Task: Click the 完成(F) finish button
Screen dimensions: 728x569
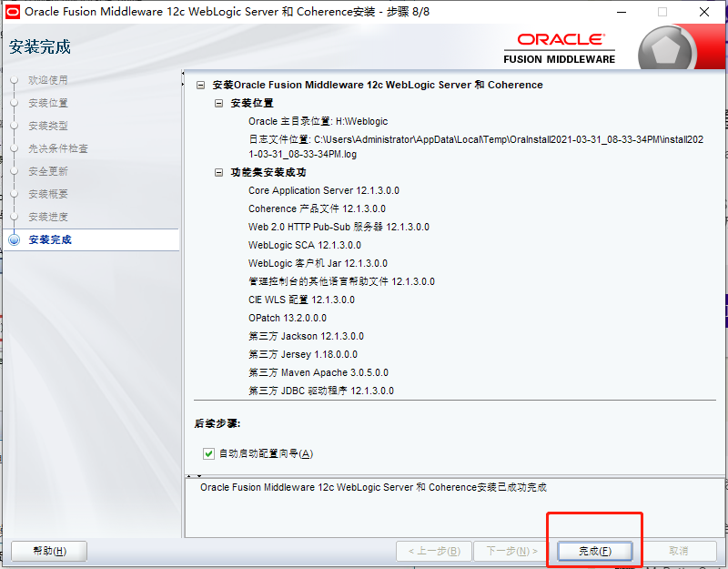Action: point(595,551)
